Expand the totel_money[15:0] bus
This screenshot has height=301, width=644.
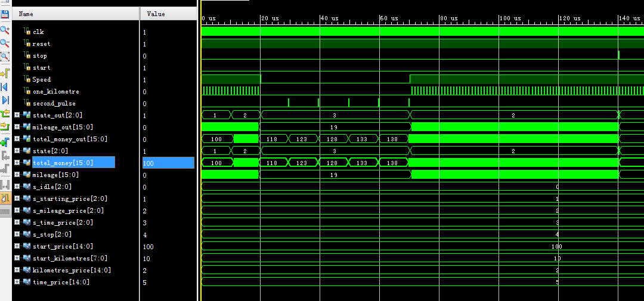click(x=17, y=163)
